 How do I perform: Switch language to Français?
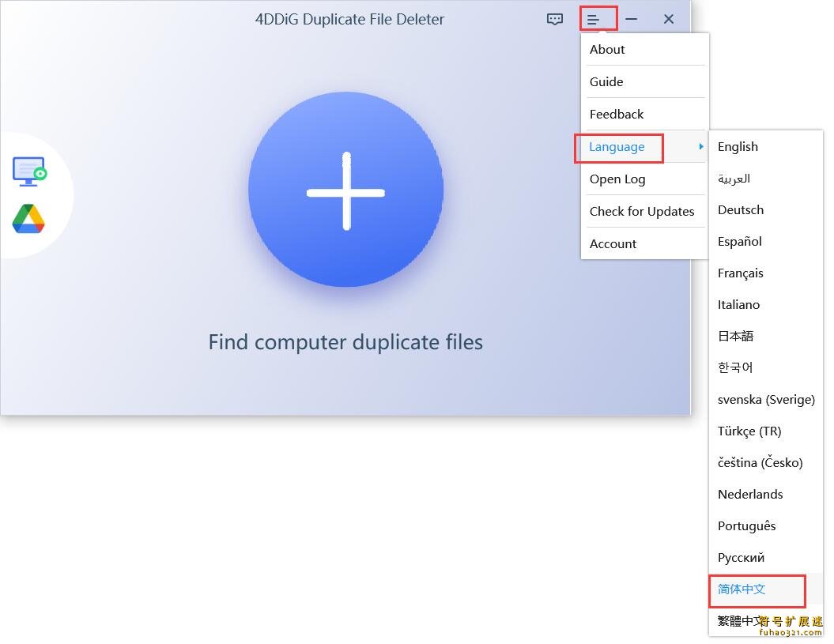(x=766, y=273)
